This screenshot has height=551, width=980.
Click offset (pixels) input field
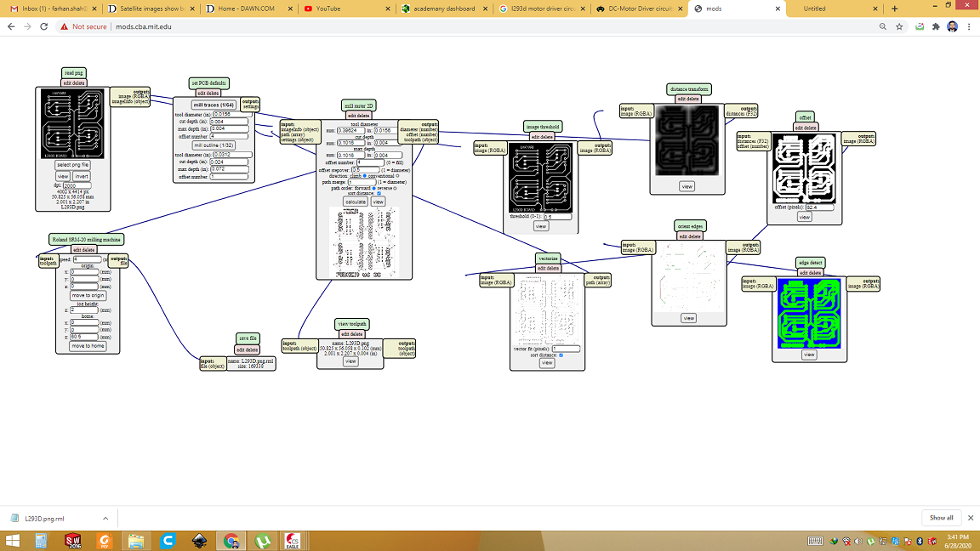click(819, 207)
